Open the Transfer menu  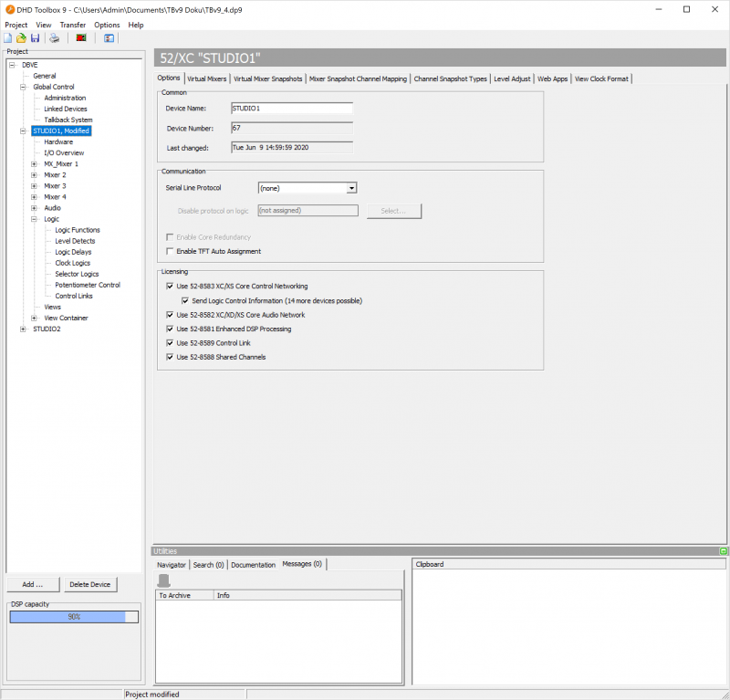(x=72, y=25)
